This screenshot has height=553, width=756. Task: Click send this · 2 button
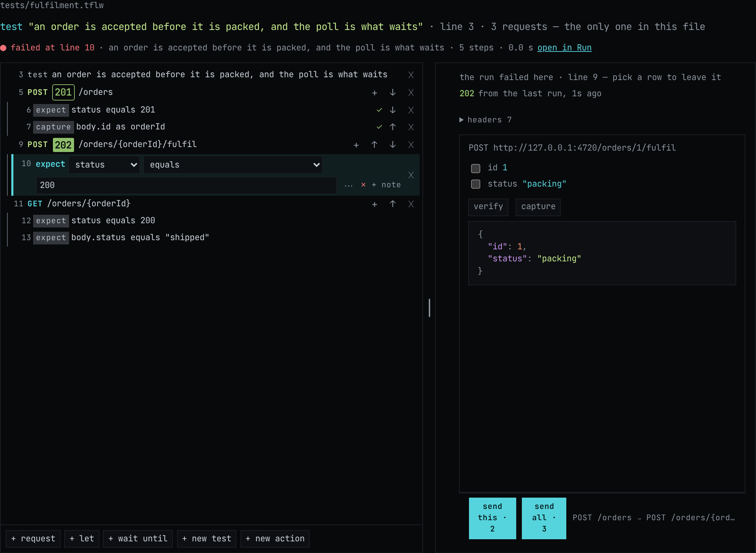point(492,518)
